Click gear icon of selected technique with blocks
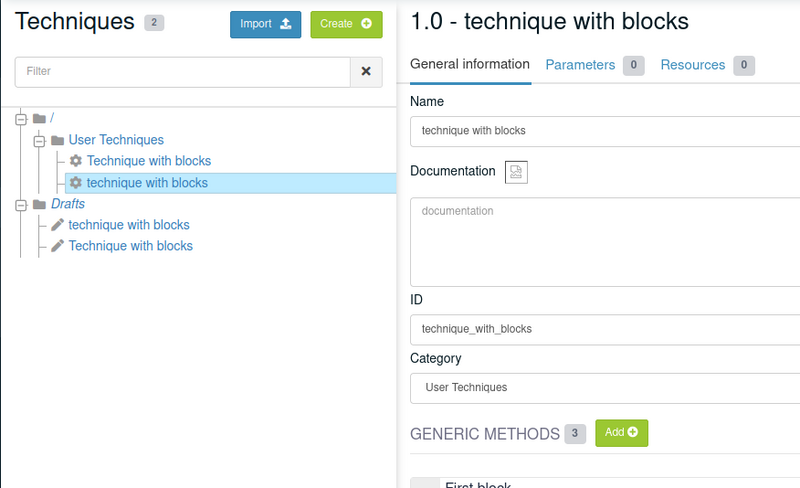Image resolution: width=800 pixels, height=488 pixels. [76, 182]
